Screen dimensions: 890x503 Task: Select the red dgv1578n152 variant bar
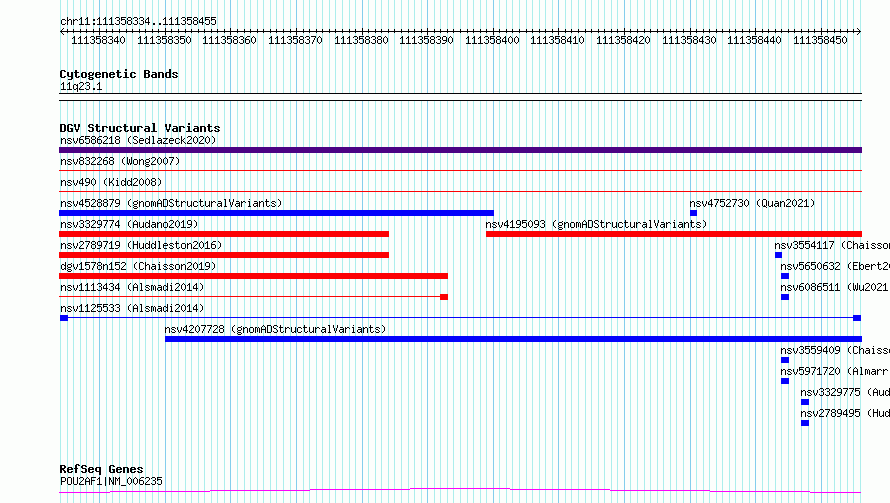pos(253,276)
